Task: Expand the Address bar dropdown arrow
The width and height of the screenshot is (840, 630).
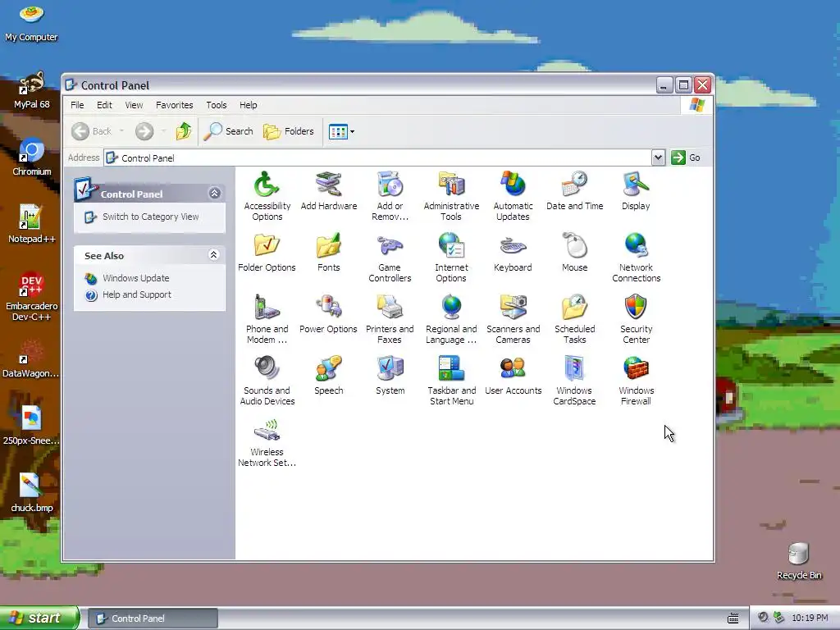Action: pos(659,157)
